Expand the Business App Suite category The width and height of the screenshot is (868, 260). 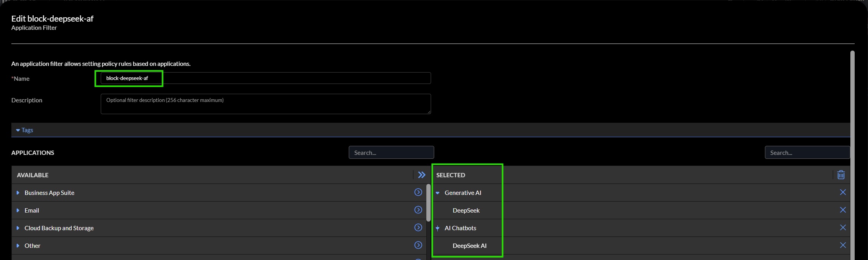[x=18, y=193]
